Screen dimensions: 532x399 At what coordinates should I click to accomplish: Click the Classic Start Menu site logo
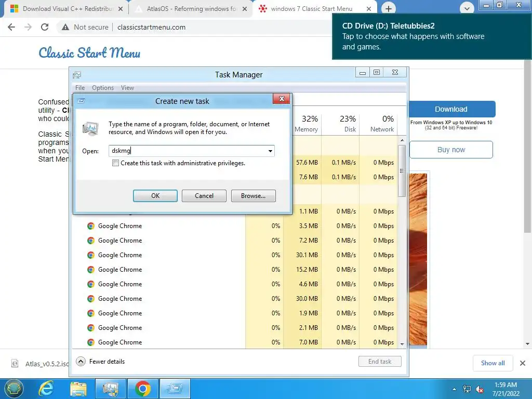[x=89, y=52]
